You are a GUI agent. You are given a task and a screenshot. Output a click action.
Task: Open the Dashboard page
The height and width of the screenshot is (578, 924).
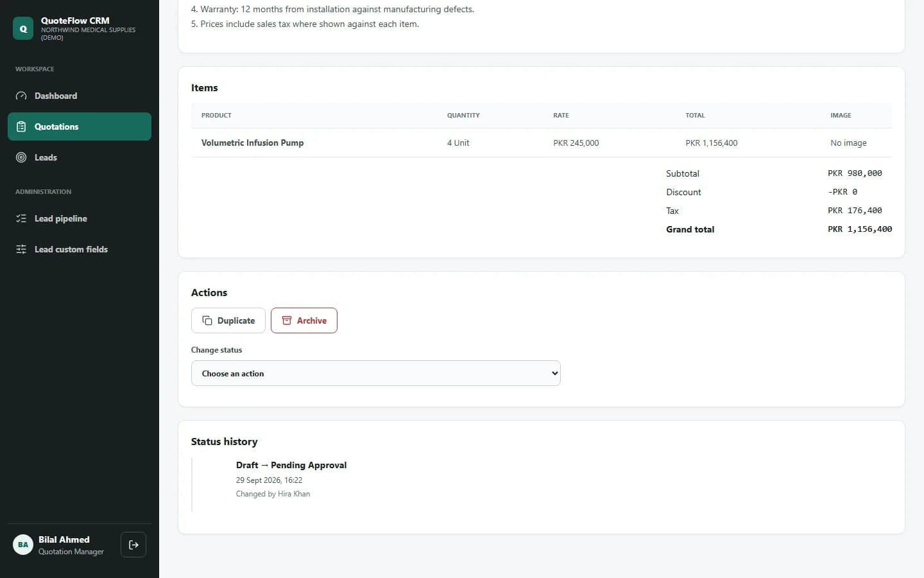pos(80,96)
